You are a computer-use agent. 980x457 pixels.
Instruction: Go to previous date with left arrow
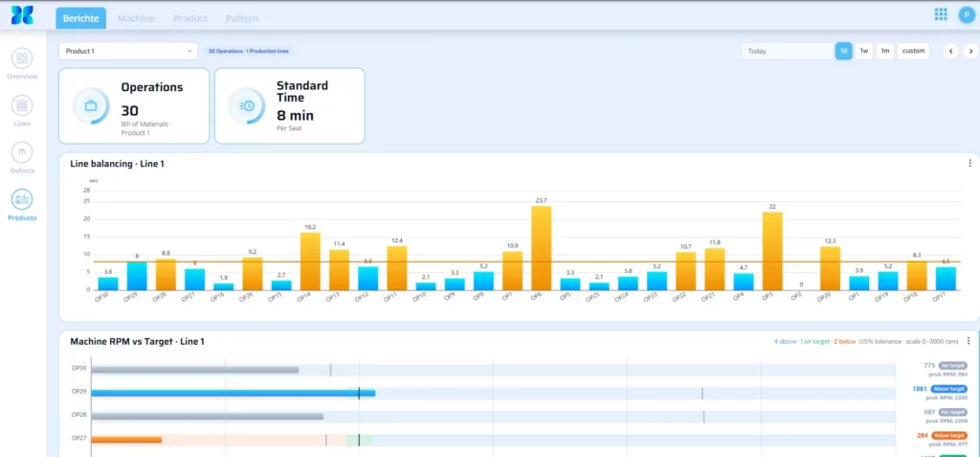950,52
